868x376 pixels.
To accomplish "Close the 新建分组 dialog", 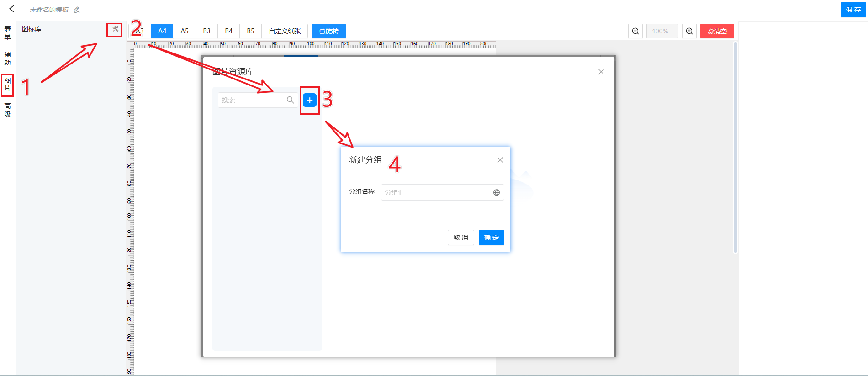I will click(500, 160).
